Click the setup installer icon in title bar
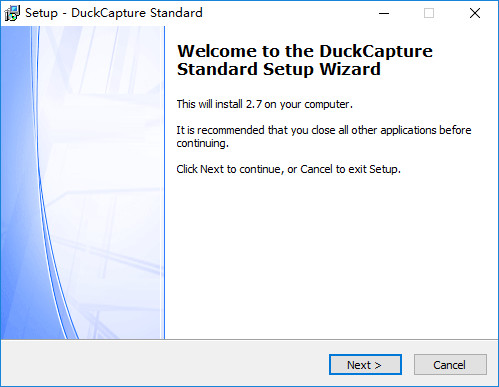The width and height of the screenshot is (499, 387). pyautogui.click(x=12, y=13)
